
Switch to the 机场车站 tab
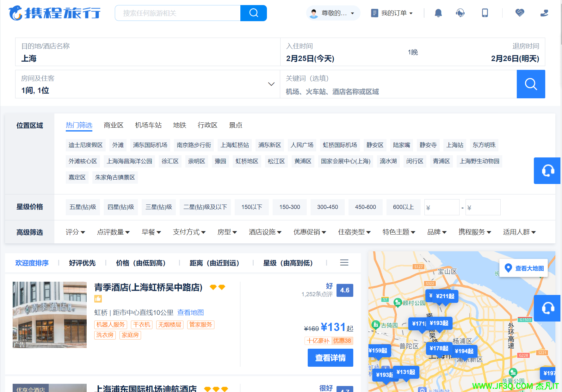click(x=148, y=125)
